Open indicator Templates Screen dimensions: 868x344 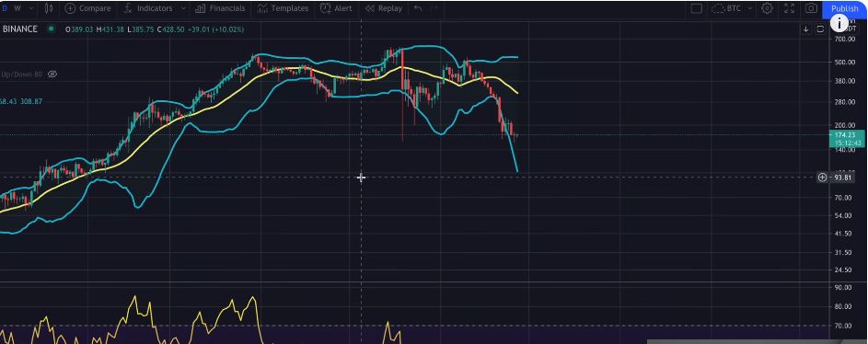tap(283, 8)
